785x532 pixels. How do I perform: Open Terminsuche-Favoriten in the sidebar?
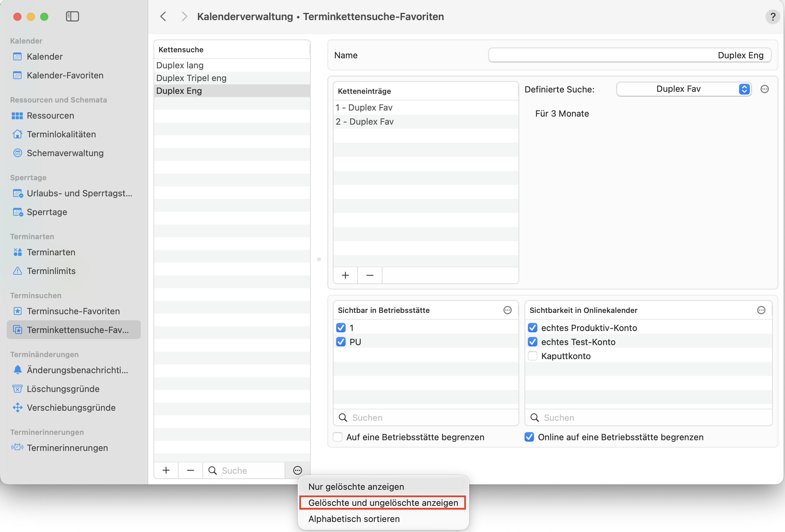(x=73, y=311)
